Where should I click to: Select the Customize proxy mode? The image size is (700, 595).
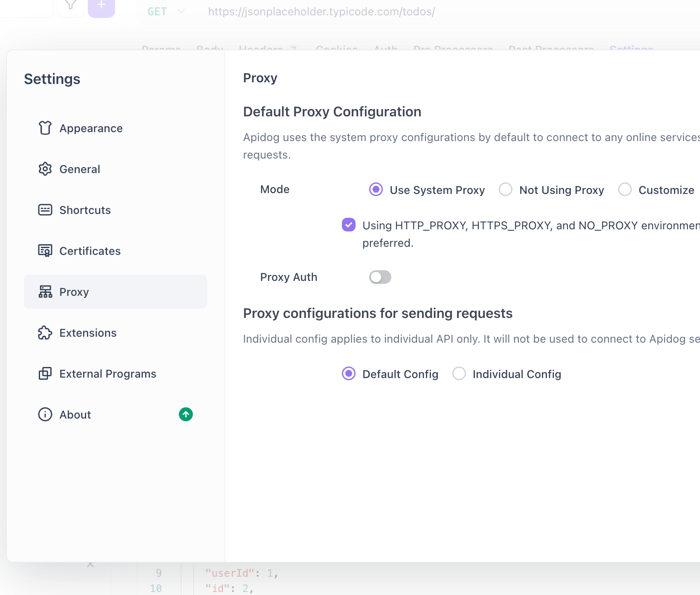click(x=625, y=189)
